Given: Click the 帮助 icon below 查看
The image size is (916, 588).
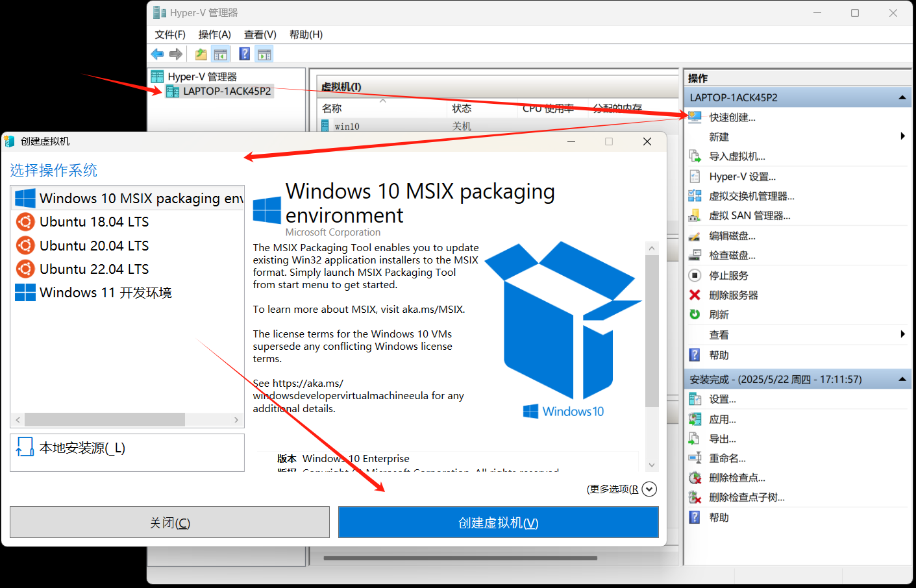Looking at the screenshot, I should [x=695, y=355].
